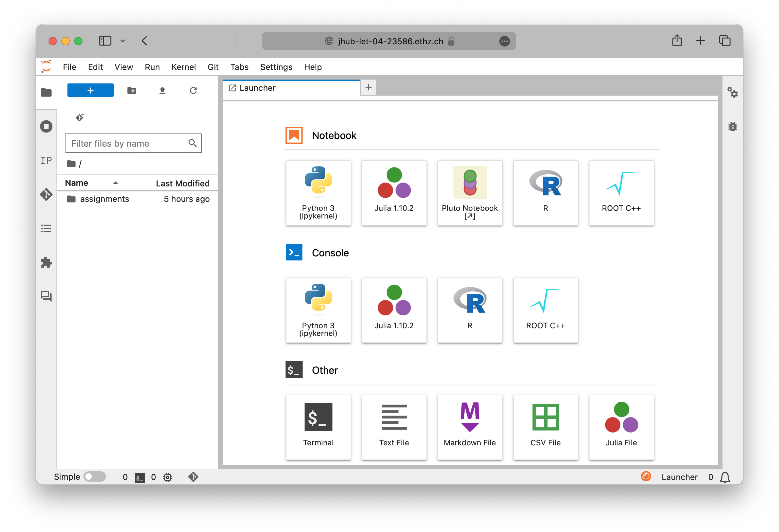Open Python 3 Console

click(319, 308)
